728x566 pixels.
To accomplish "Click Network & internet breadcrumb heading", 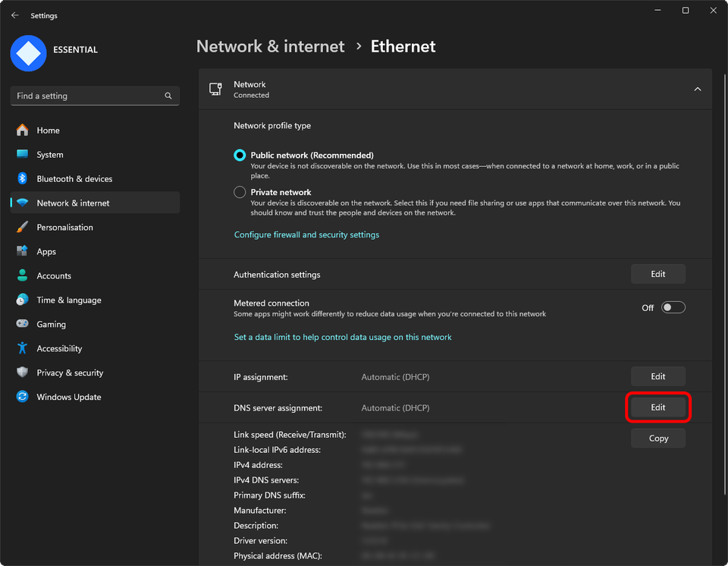I will (x=270, y=46).
